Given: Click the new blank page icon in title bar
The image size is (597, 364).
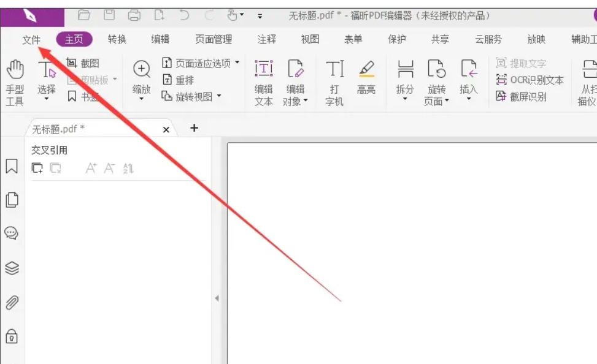Looking at the screenshot, I should pyautogui.click(x=160, y=15).
